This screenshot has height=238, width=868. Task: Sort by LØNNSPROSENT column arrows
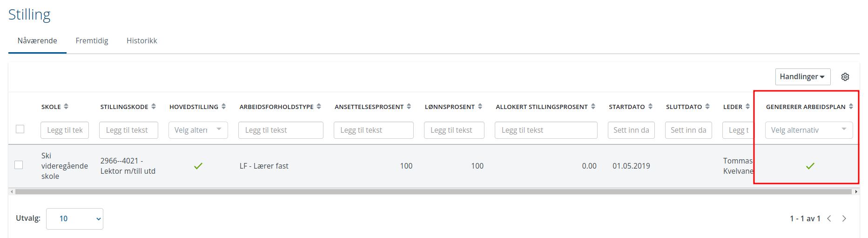(480, 107)
